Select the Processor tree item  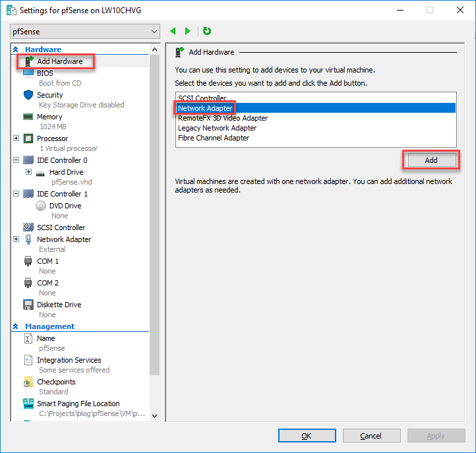tap(52, 138)
